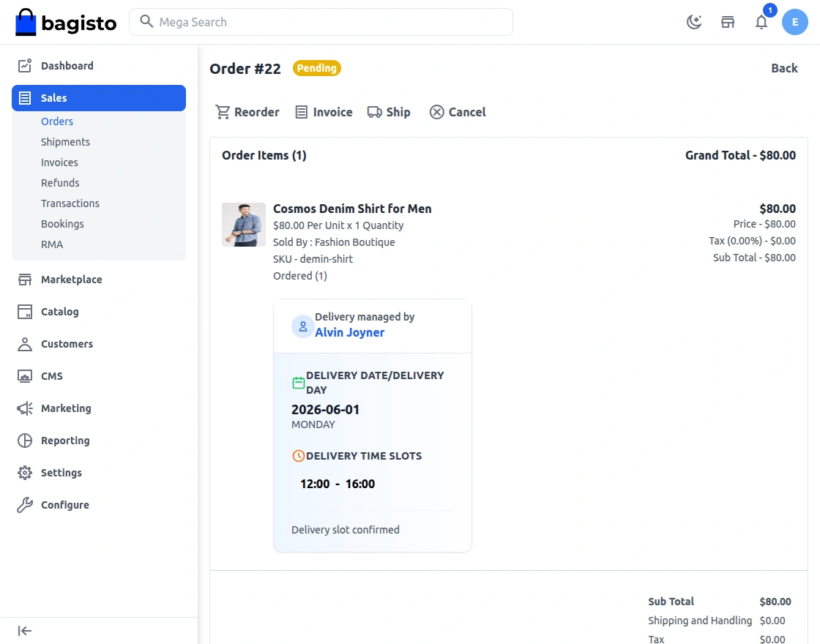This screenshot has width=820, height=644.
Task: Click the bagisto logo
Action: [66, 23]
